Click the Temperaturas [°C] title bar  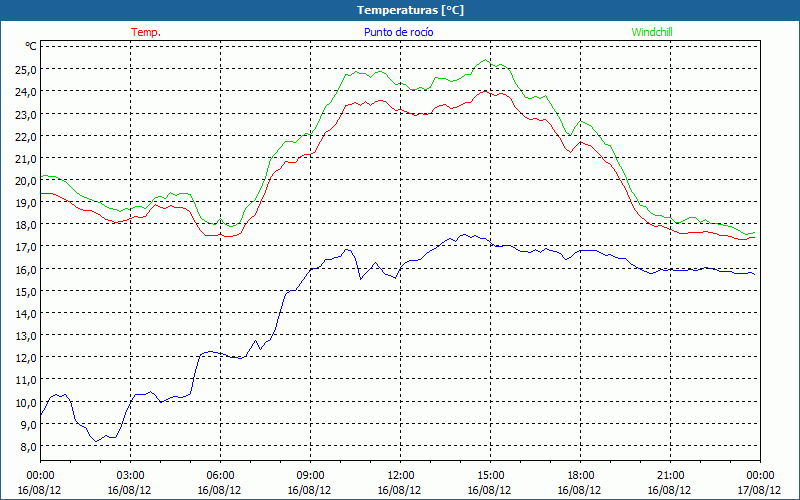pyautogui.click(x=400, y=10)
